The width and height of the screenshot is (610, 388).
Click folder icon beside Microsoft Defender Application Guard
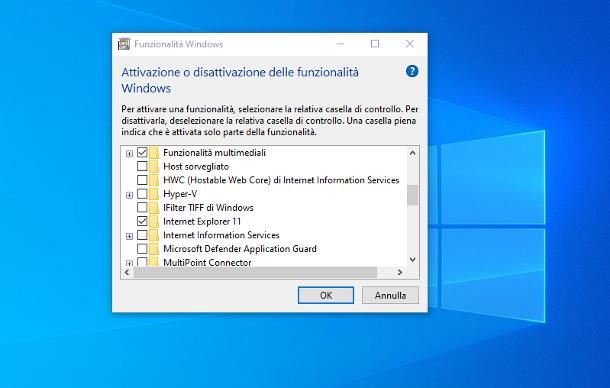coord(154,249)
